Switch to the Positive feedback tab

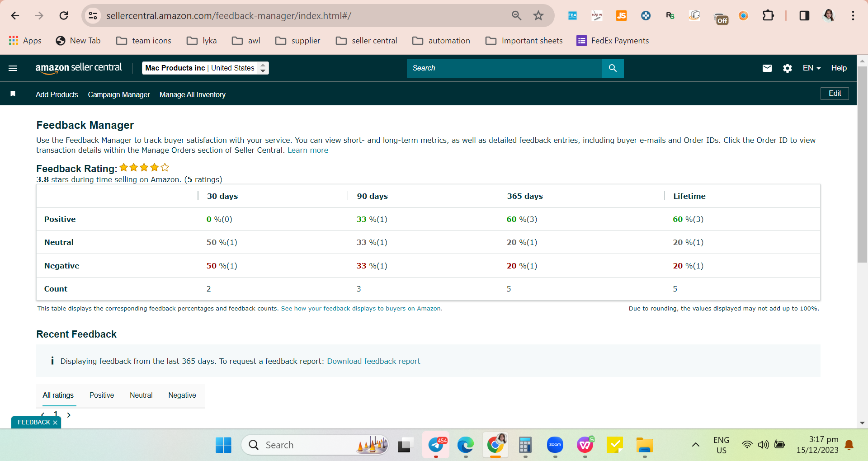(x=102, y=395)
